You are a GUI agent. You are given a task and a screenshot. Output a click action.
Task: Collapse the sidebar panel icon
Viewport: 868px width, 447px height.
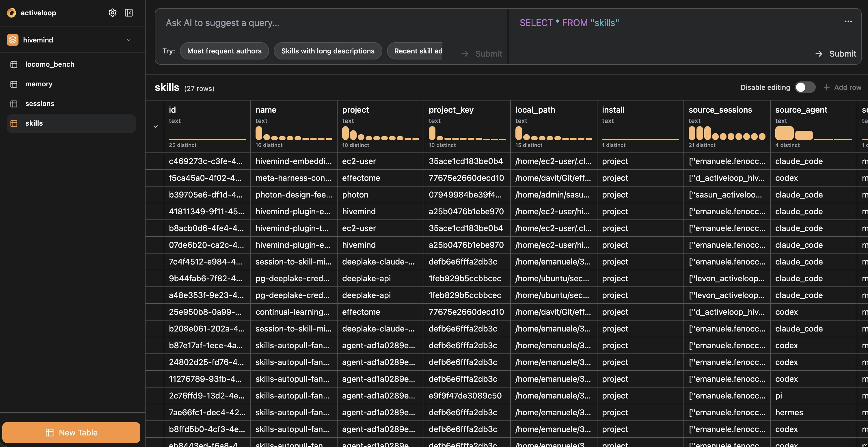coord(129,13)
